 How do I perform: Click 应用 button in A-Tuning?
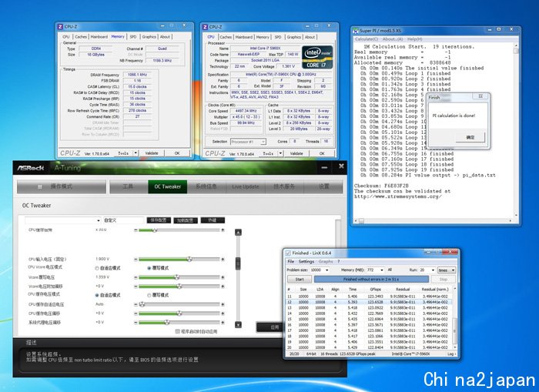click(x=269, y=327)
